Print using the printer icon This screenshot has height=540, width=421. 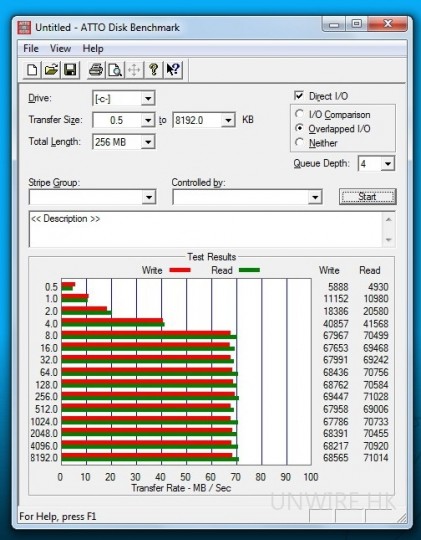96,70
